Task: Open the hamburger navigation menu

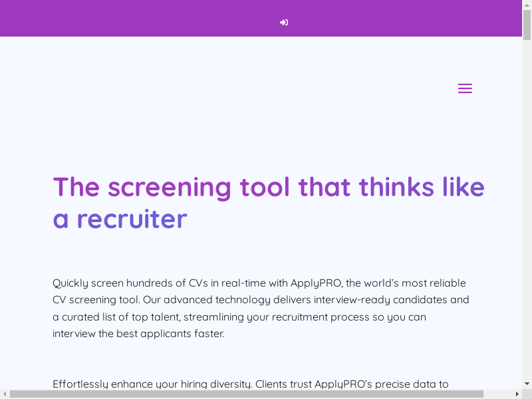Action: 465,88
